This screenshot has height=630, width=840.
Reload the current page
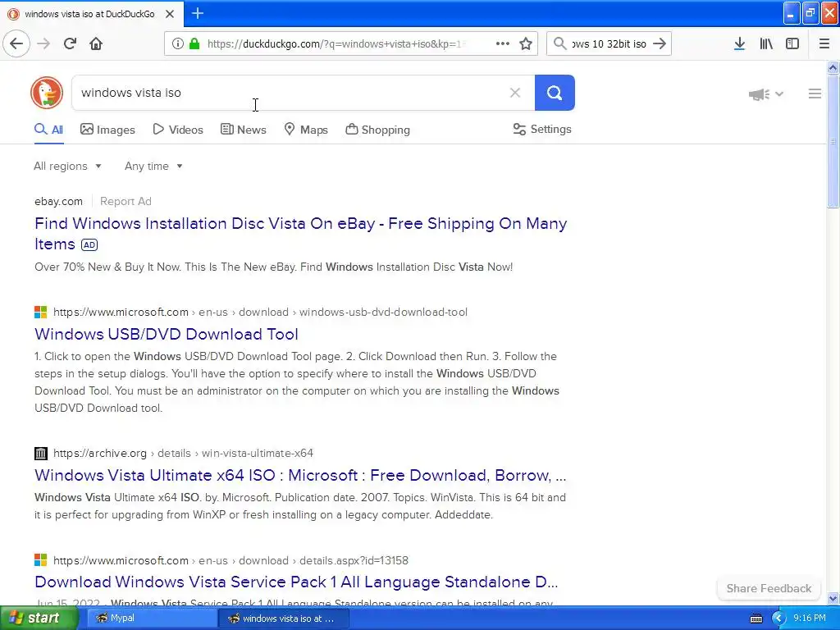[70, 43]
